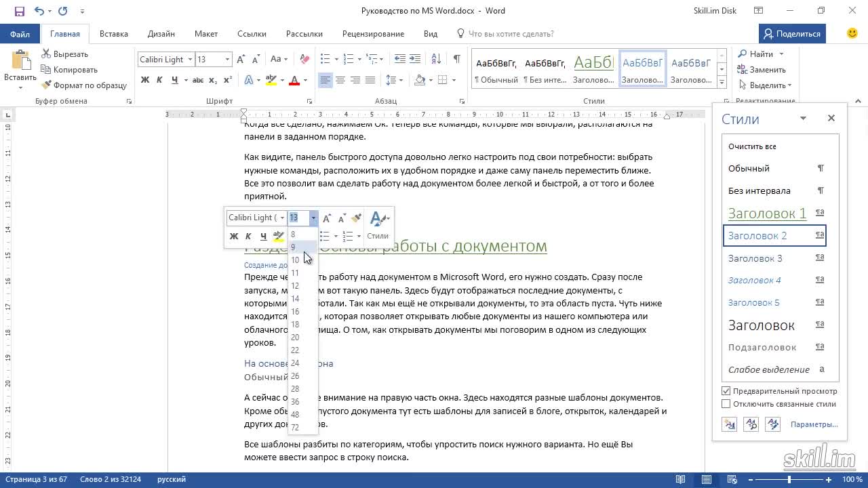Viewport: 868px width, 488px height.
Task: Click the 'What do you want to do' search field
Action: pyautogui.click(x=511, y=34)
